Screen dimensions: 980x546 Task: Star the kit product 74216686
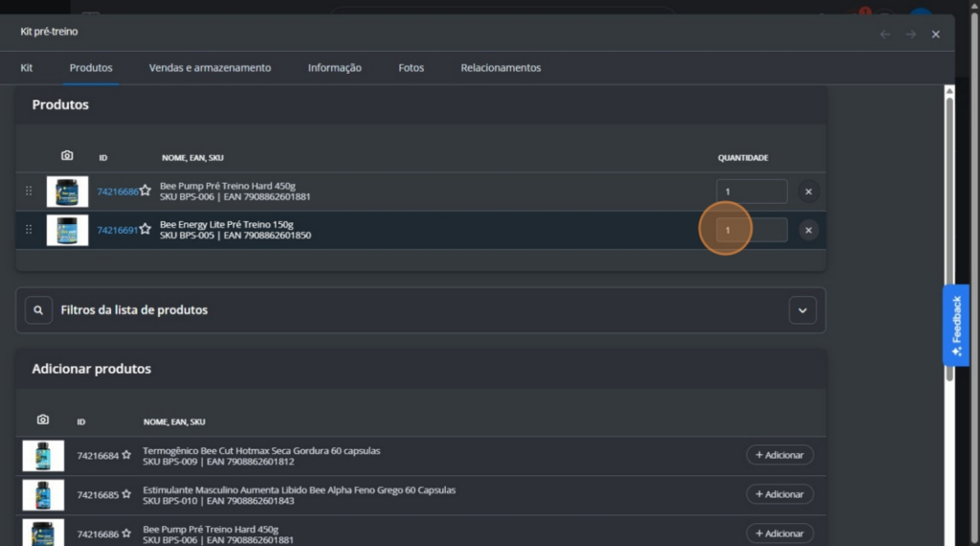tap(145, 190)
